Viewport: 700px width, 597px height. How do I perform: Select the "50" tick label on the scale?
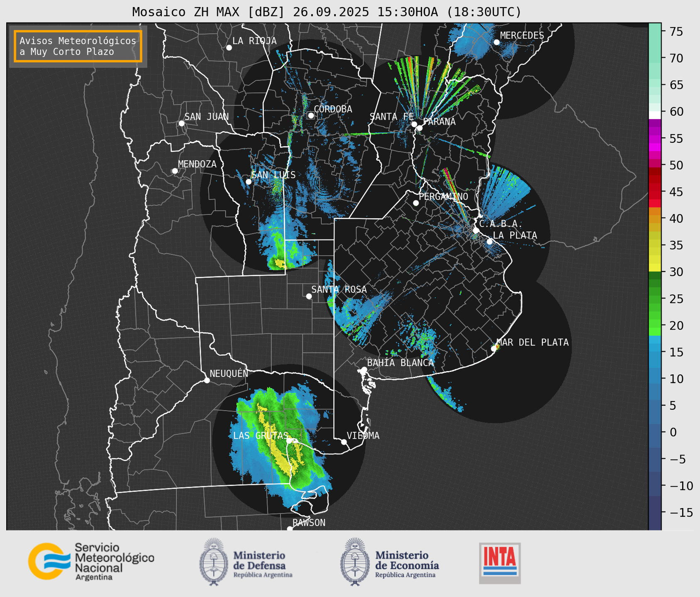coord(676,165)
